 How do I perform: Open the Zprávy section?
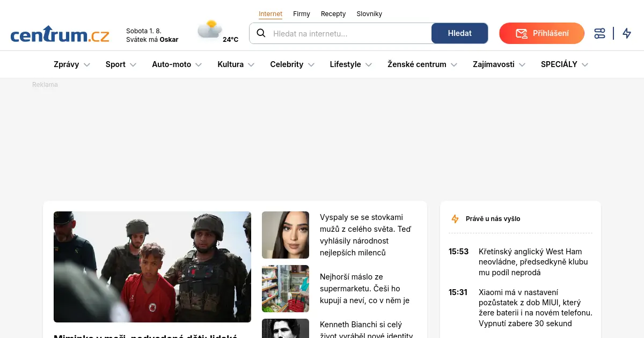tap(67, 64)
